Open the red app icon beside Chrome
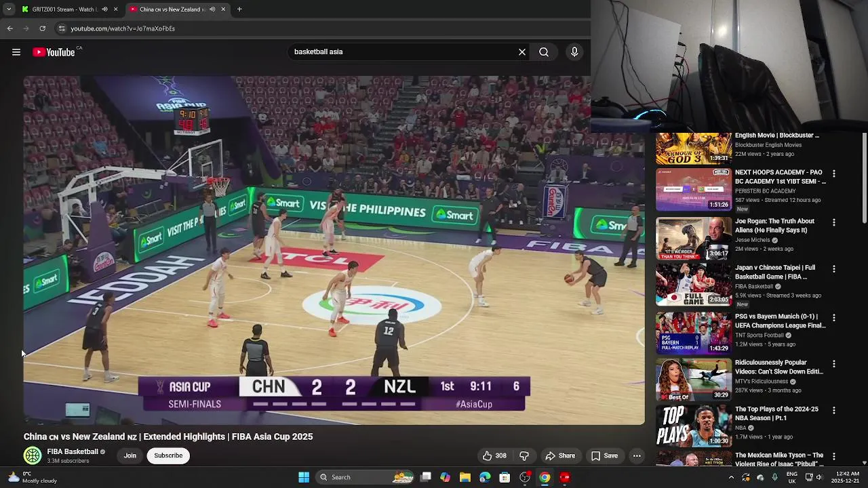 (564, 477)
